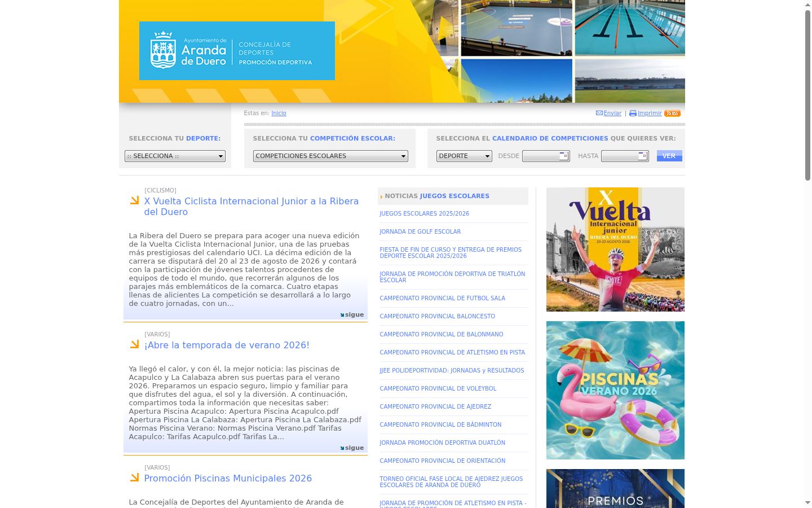Open Promoción Piscinas Municipales 2026 article

coord(228,479)
